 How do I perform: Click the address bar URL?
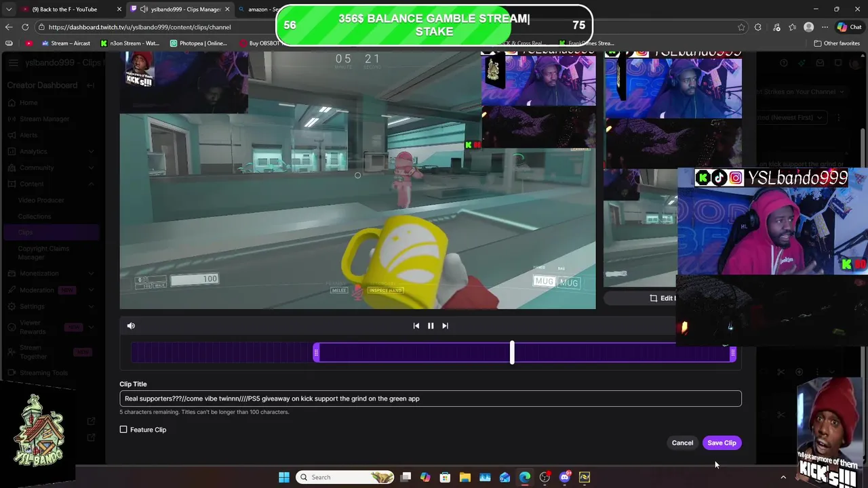[x=140, y=27]
